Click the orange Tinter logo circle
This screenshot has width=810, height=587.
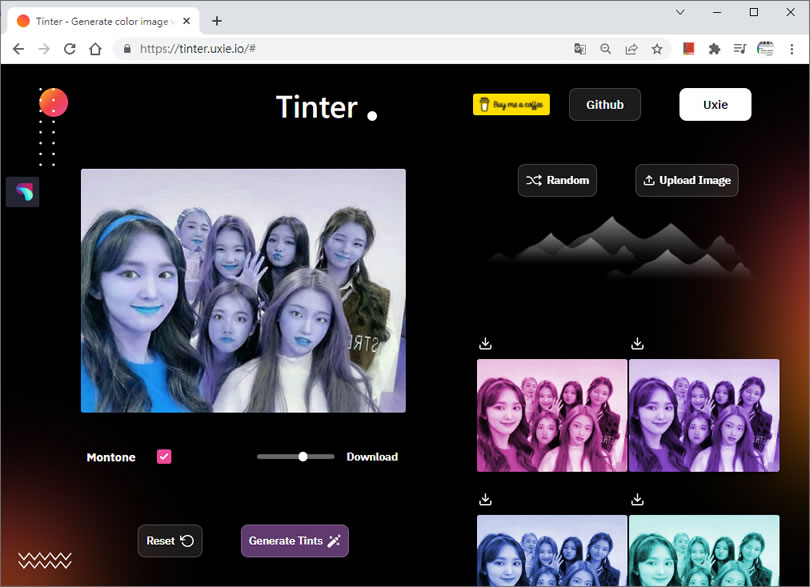tap(54, 102)
